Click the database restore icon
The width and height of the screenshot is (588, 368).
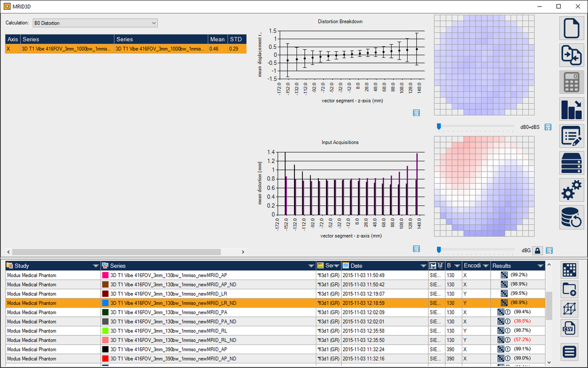[571, 217]
